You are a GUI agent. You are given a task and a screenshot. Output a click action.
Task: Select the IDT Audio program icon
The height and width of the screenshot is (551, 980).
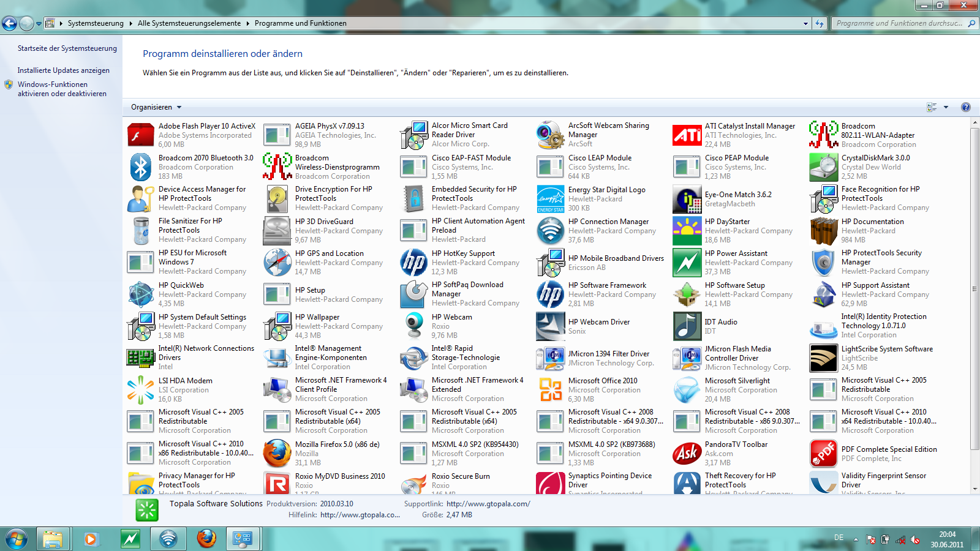point(687,326)
